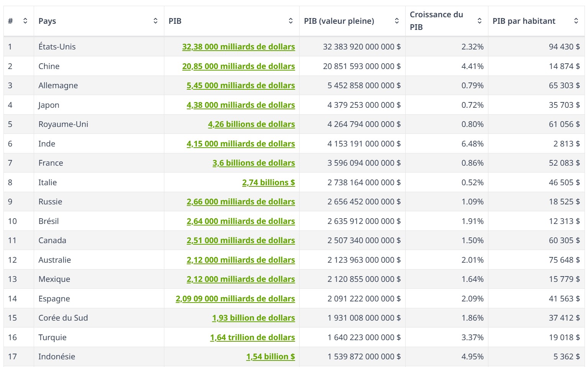Open Japon's 4,38 000 milliards de dollars link
The image size is (588, 367).
[241, 105]
